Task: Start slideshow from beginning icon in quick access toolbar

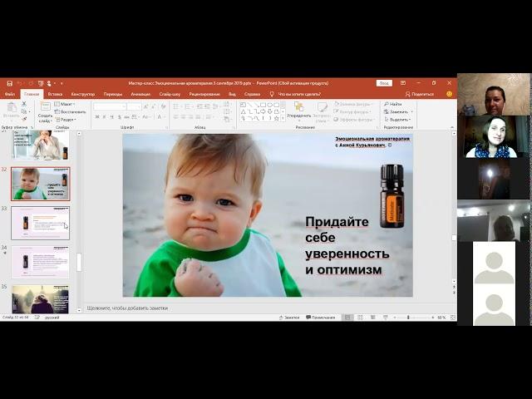Action: (x=41, y=83)
